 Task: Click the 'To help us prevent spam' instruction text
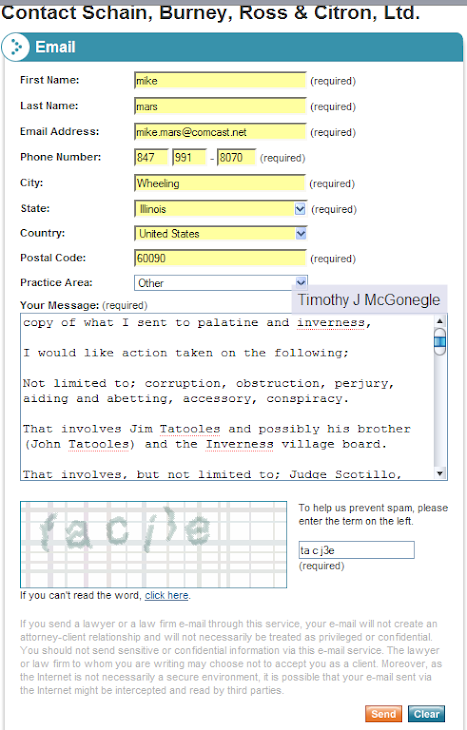[373, 514]
